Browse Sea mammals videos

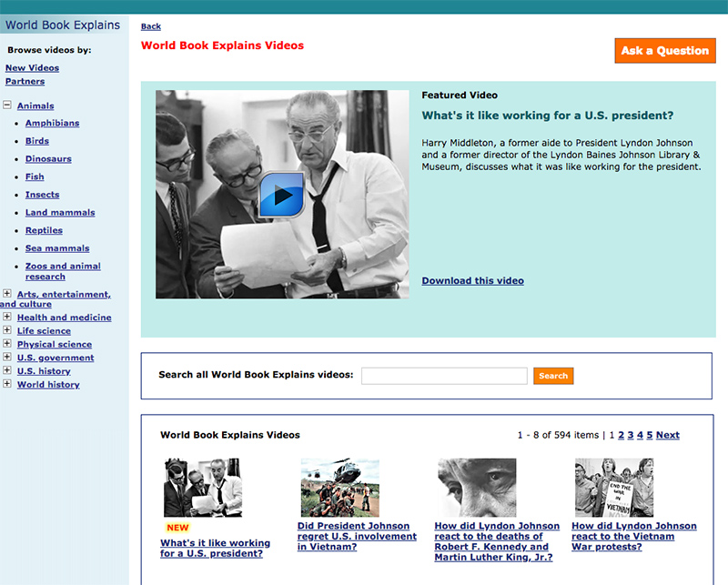point(57,248)
